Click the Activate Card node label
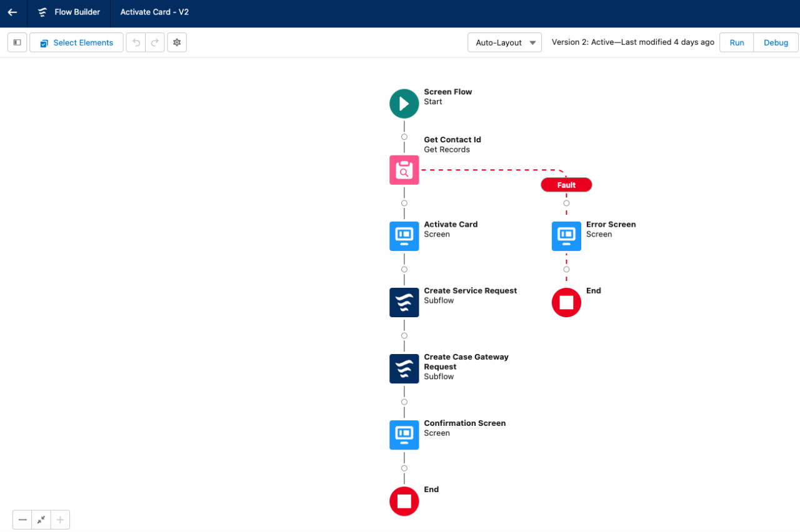The image size is (800, 532). click(451, 225)
